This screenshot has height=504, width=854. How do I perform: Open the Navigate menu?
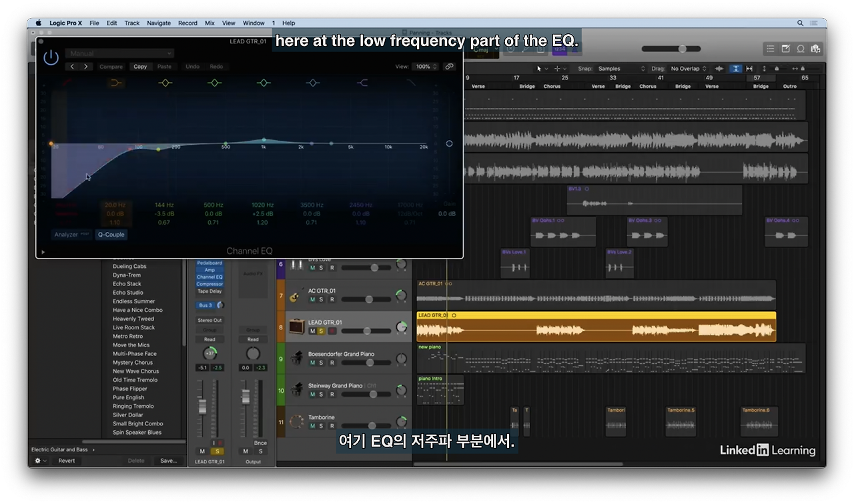coord(159,23)
